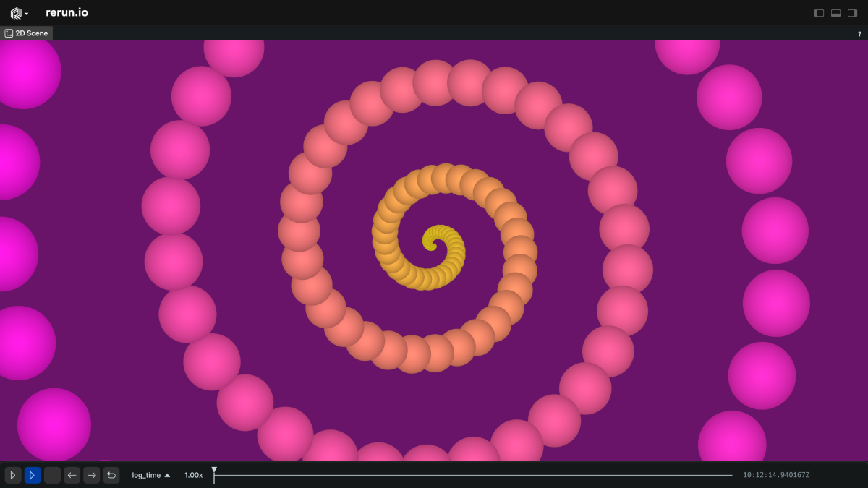The width and height of the screenshot is (868, 488).
Task: Toggle the left blueprint panel
Action: click(x=819, y=13)
